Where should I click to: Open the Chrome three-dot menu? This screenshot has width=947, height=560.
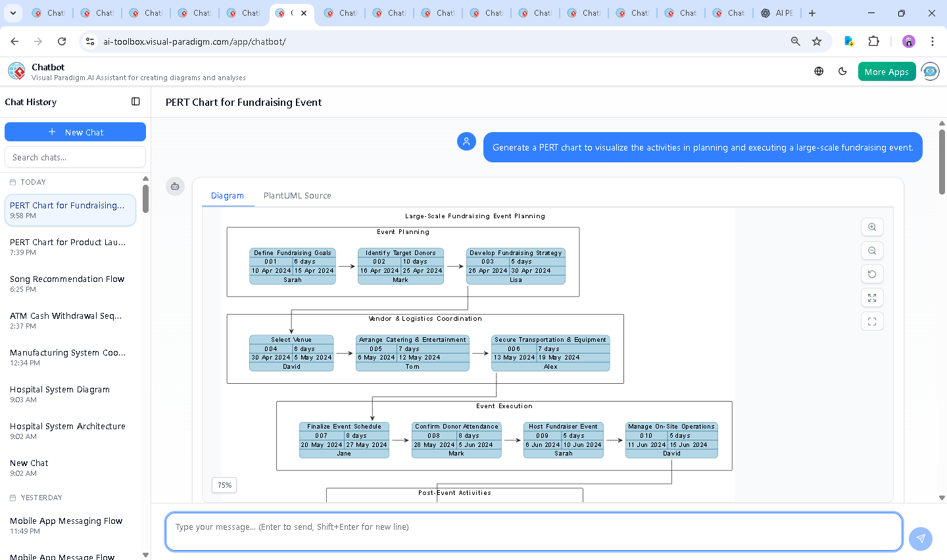pos(932,41)
